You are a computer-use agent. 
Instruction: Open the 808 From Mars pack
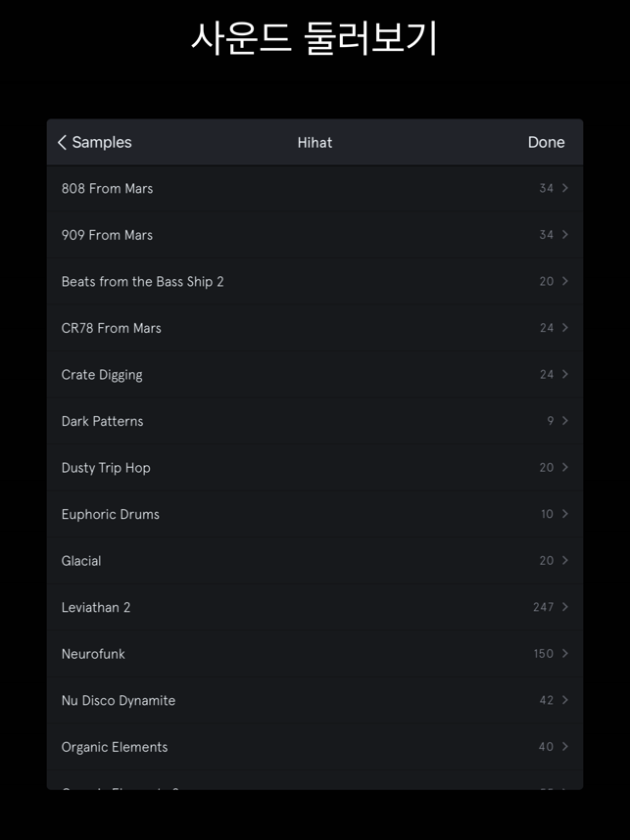pos(315,188)
